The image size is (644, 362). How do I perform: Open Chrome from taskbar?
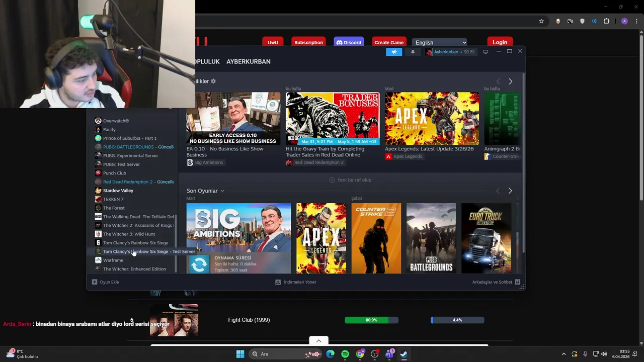point(360,354)
